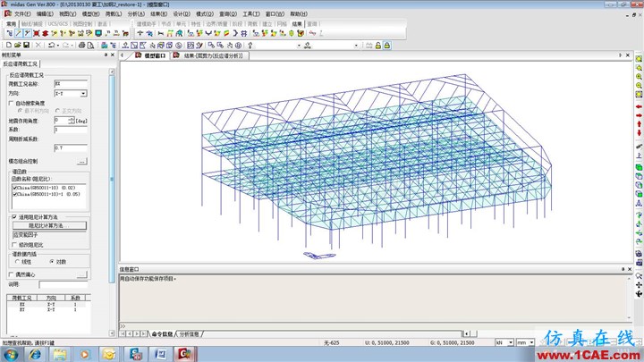
Task: Click the Save file icon in toolbar
Action: pos(26,46)
